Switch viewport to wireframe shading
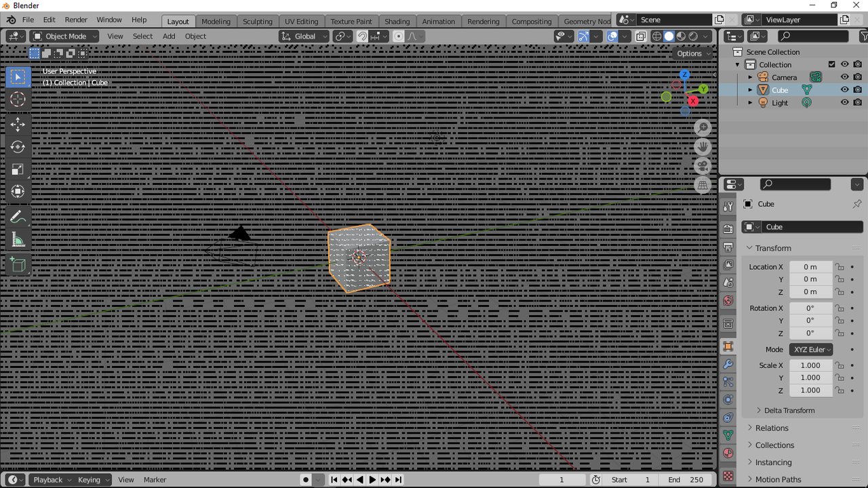 pyautogui.click(x=657, y=36)
